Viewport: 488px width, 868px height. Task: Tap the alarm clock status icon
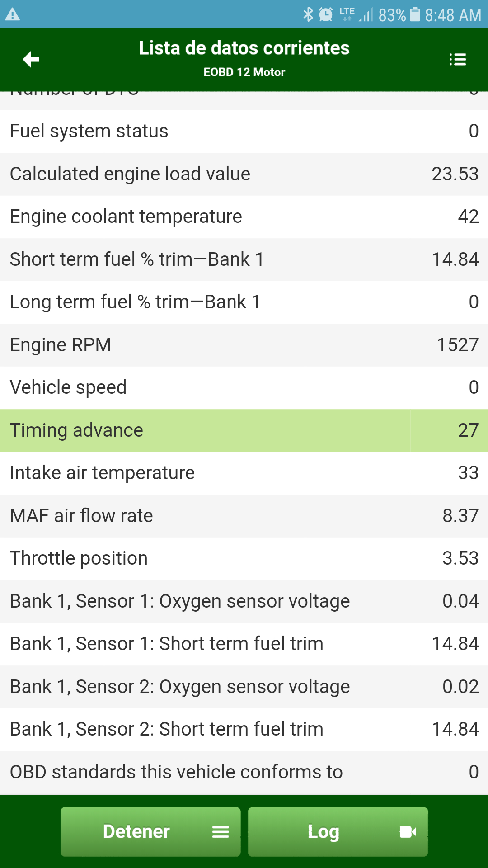326,14
